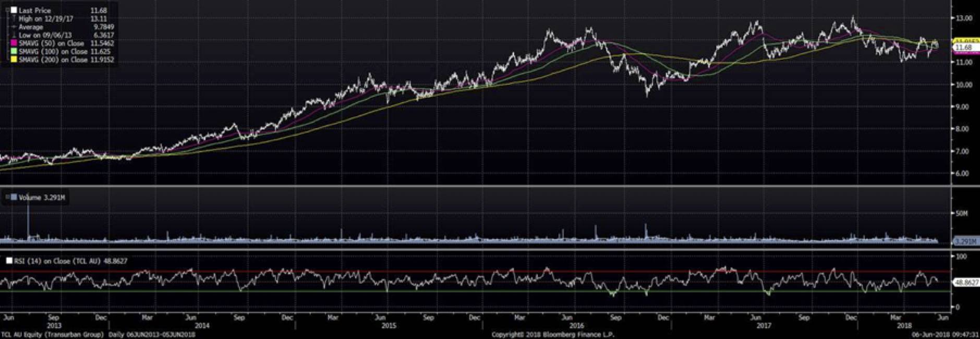The height and width of the screenshot is (339, 980).
Task: Click the 48.8627 RSI axis tag
Action: click(x=966, y=282)
